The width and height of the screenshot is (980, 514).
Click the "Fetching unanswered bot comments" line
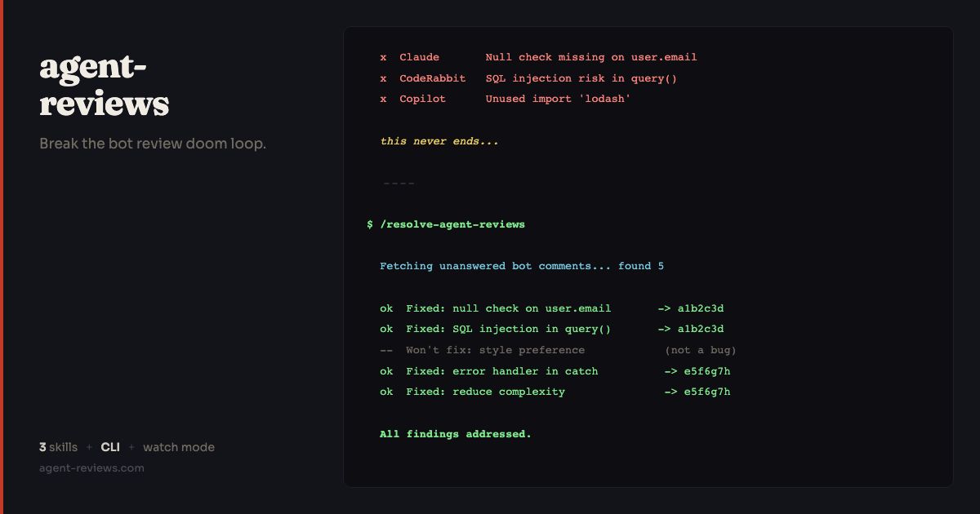(522, 266)
